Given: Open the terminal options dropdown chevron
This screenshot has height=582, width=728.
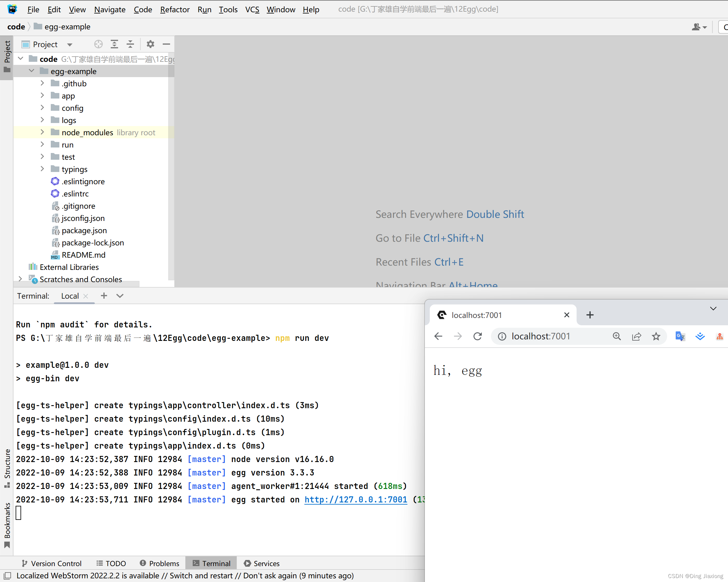Looking at the screenshot, I should click(120, 296).
